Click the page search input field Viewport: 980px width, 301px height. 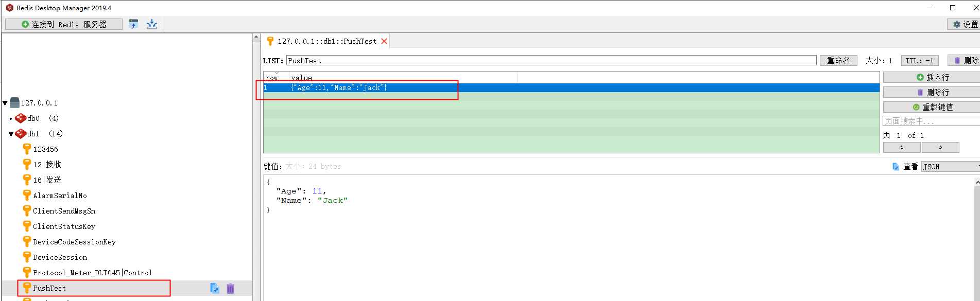[932, 121]
